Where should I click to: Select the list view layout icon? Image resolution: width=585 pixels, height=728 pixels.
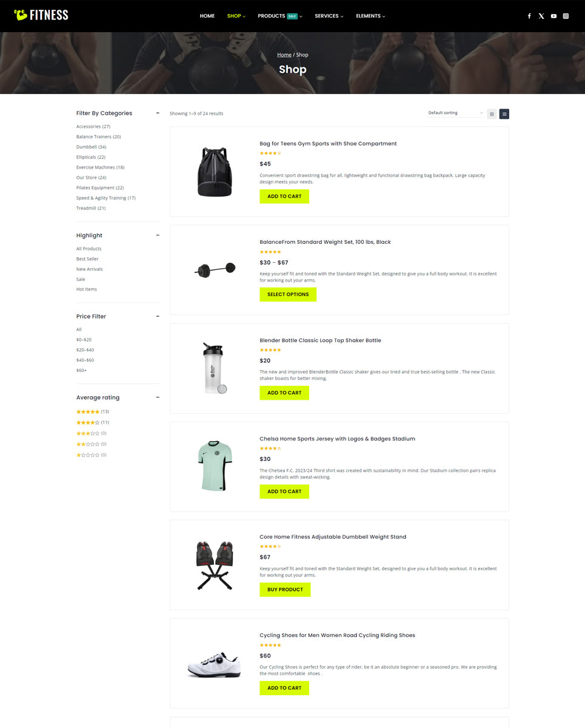pyautogui.click(x=504, y=113)
